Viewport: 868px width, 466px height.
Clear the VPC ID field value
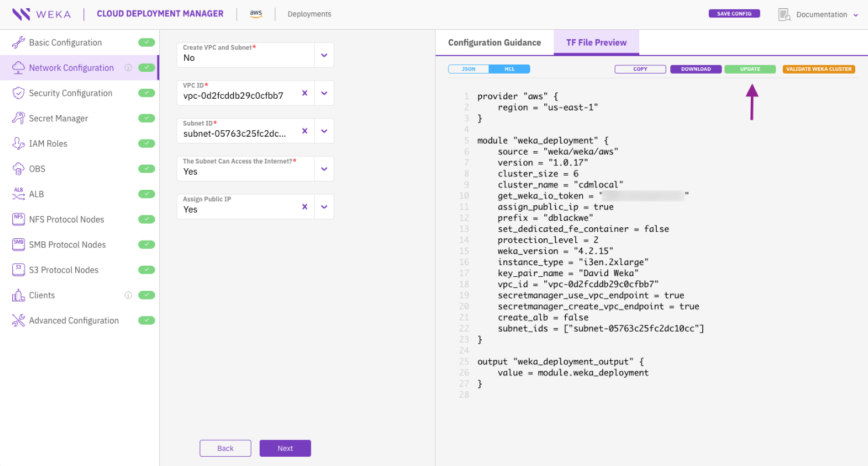point(304,93)
